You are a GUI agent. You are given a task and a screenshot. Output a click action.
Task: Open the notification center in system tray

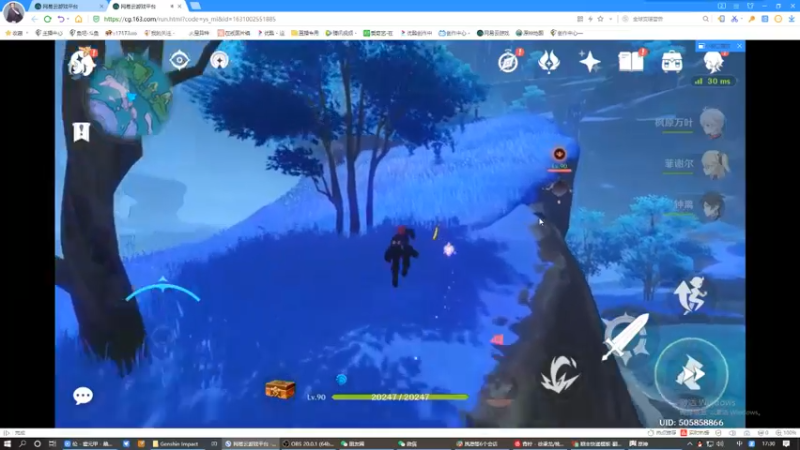(x=787, y=444)
